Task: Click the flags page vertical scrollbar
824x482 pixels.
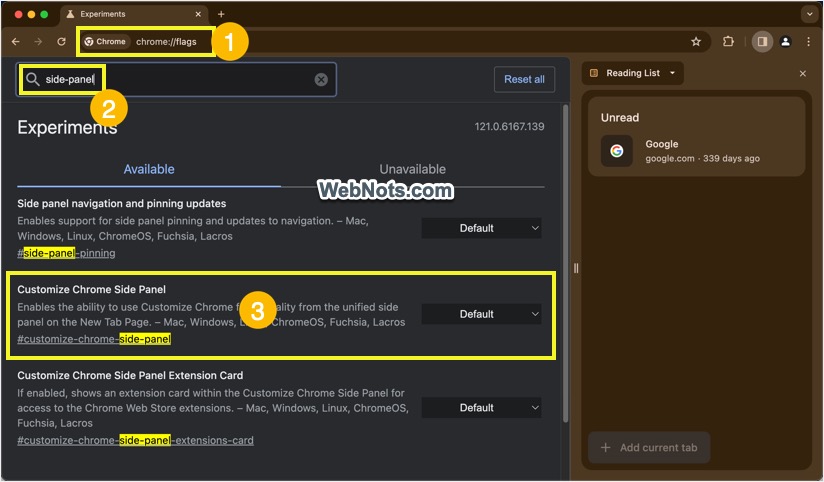Action: (565, 263)
